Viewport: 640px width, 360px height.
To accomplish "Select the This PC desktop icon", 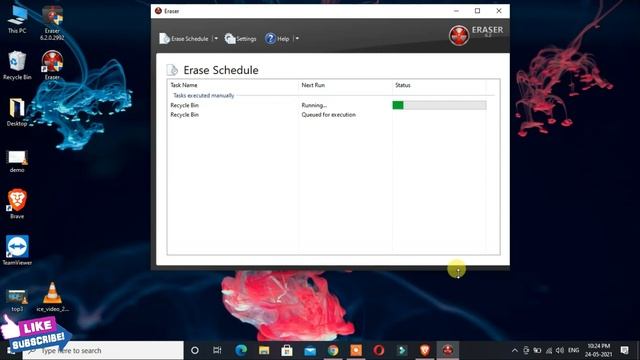I will tap(17, 20).
